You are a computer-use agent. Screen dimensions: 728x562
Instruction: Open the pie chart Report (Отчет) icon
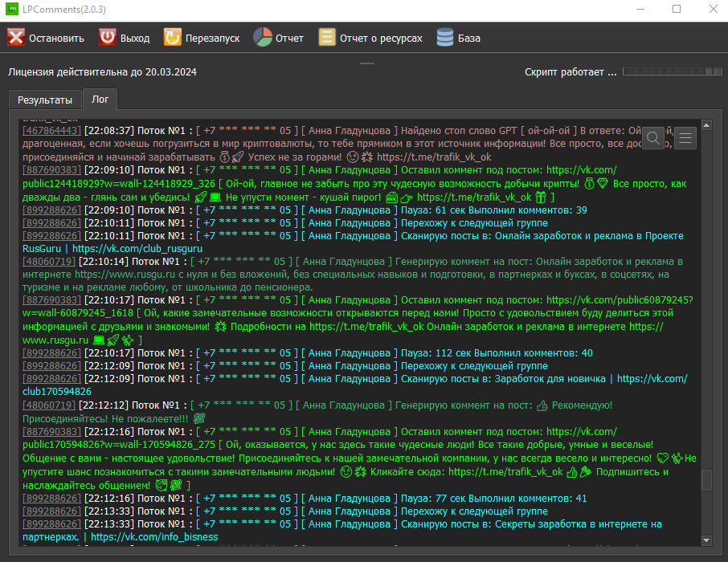[263, 38]
